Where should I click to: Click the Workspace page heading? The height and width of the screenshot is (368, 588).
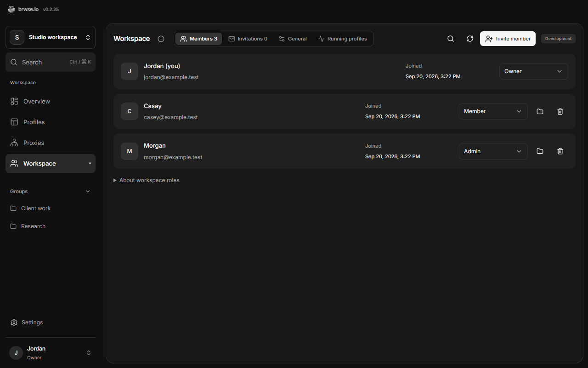[x=132, y=39]
